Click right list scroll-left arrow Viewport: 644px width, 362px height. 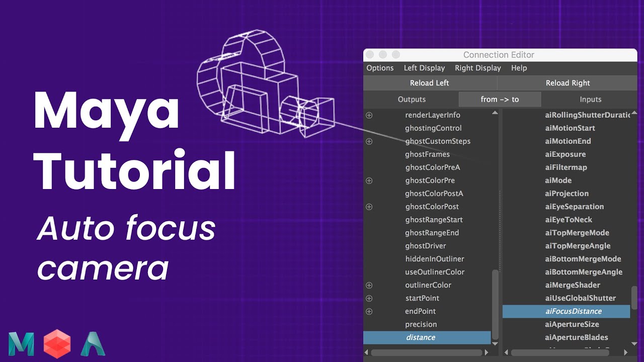506,352
